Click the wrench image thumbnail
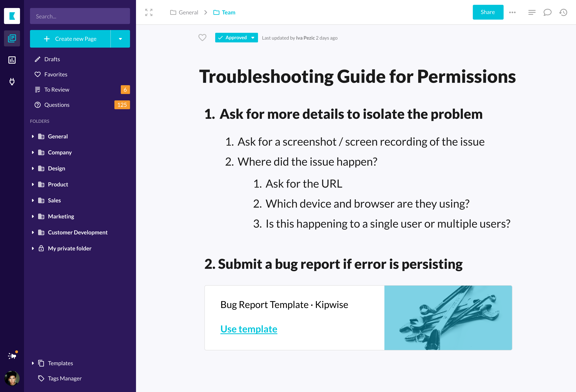This screenshot has width=576, height=392. [x=448, y=318]
